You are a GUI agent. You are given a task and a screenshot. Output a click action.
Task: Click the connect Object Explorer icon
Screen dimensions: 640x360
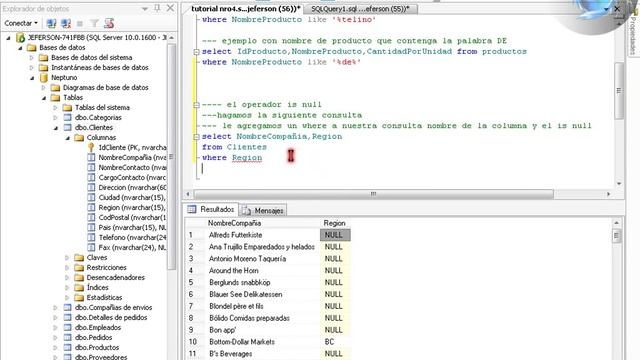point(51,23)
